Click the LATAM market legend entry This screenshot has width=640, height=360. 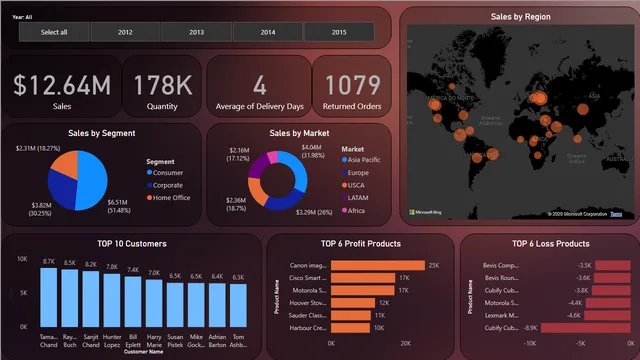355,198
